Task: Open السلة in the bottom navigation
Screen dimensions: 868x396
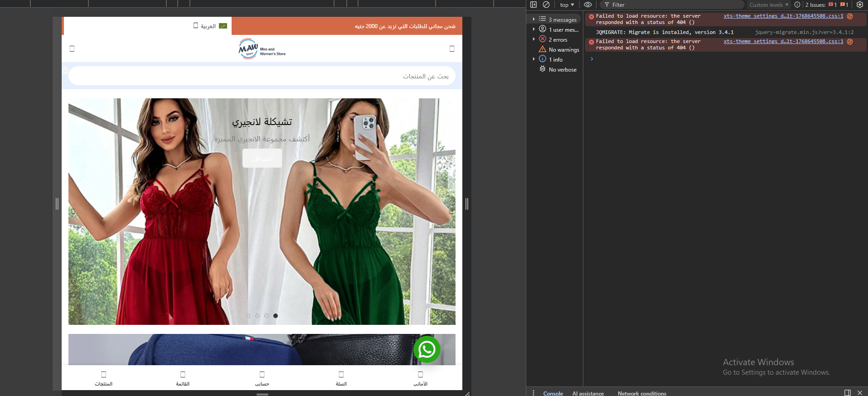Action: [341, 378]
